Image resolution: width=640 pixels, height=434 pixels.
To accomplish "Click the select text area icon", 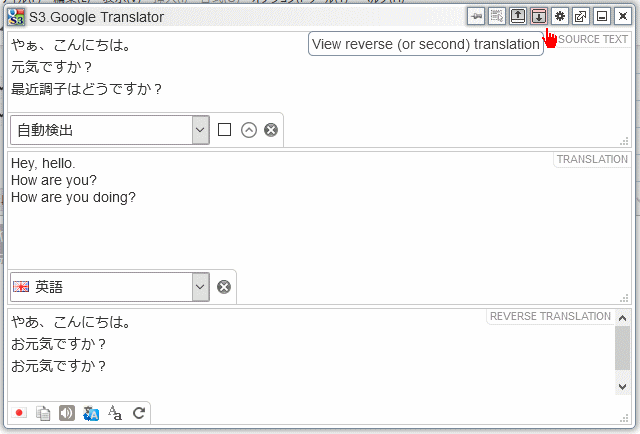I will (x=496, y=16).
